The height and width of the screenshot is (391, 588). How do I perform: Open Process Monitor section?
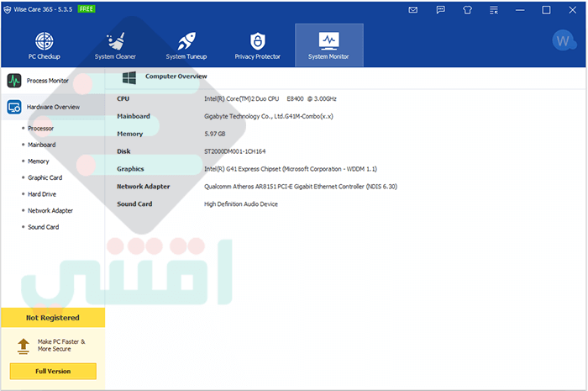53,81
